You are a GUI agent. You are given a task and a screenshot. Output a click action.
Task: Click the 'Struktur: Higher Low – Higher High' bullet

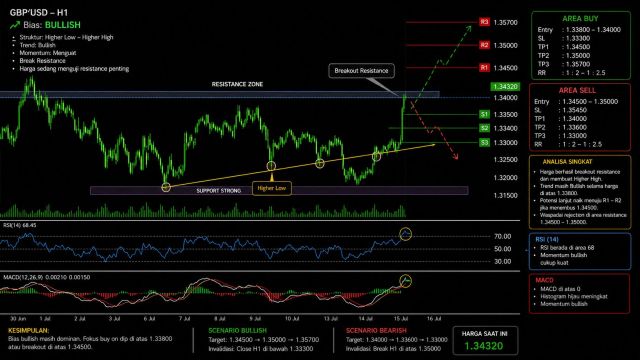click(x=67, y=37)
